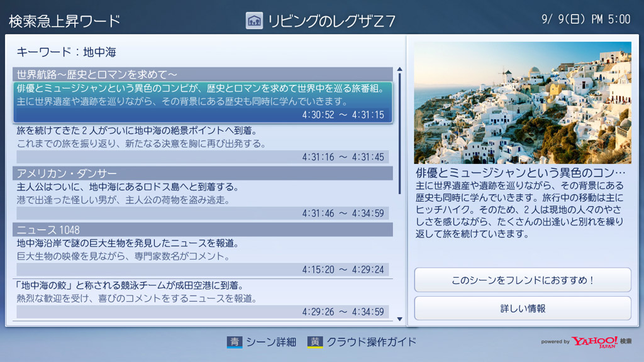Open Yahoo! JAPAN 検索 from its logo
The width and height of the screenshot is (644, 362).
tap(594, 341)
